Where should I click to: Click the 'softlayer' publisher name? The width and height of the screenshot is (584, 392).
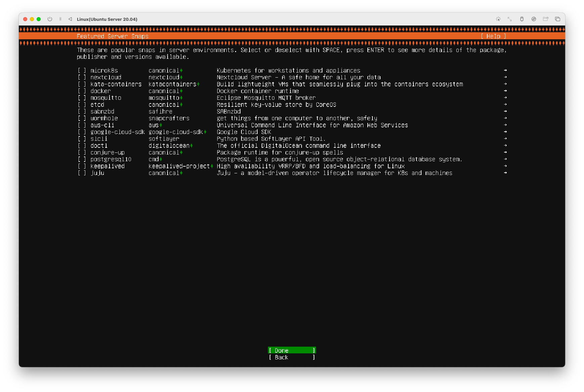[x=164, y=139]
